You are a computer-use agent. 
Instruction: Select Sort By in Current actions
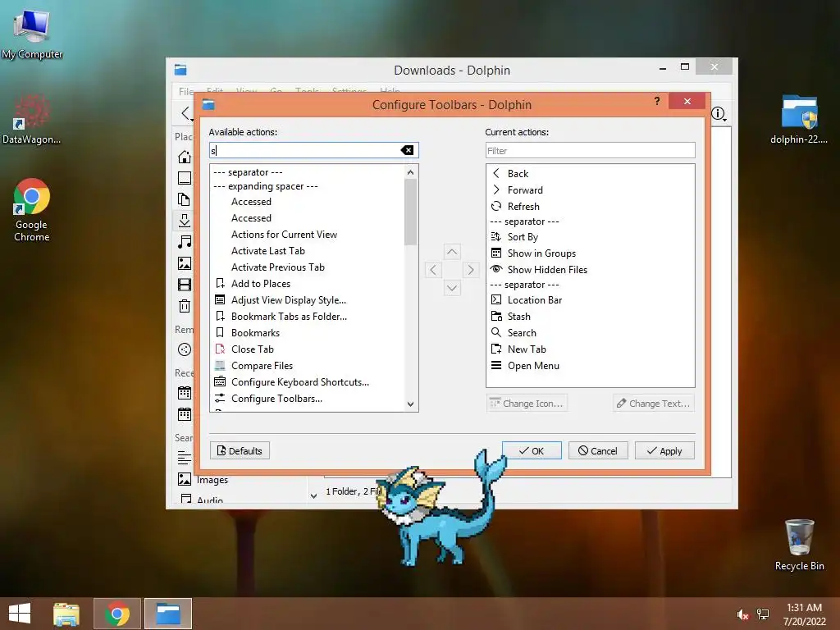[x=523, y=237]
